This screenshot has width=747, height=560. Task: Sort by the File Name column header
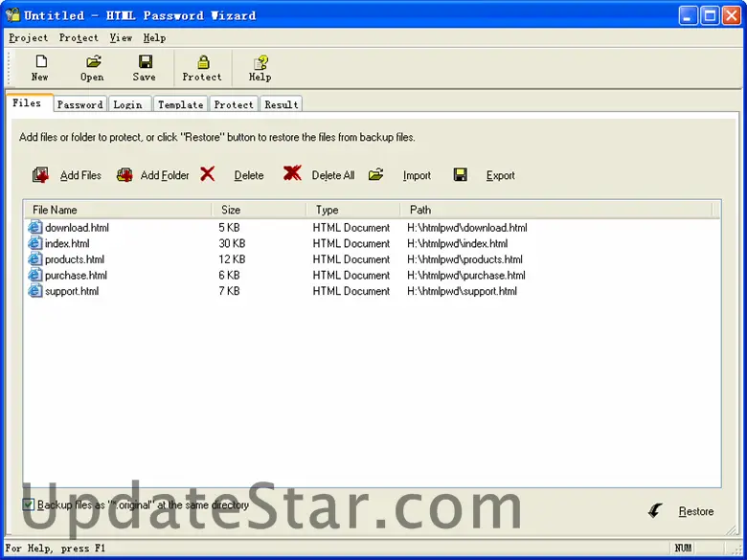click(118, 210)
